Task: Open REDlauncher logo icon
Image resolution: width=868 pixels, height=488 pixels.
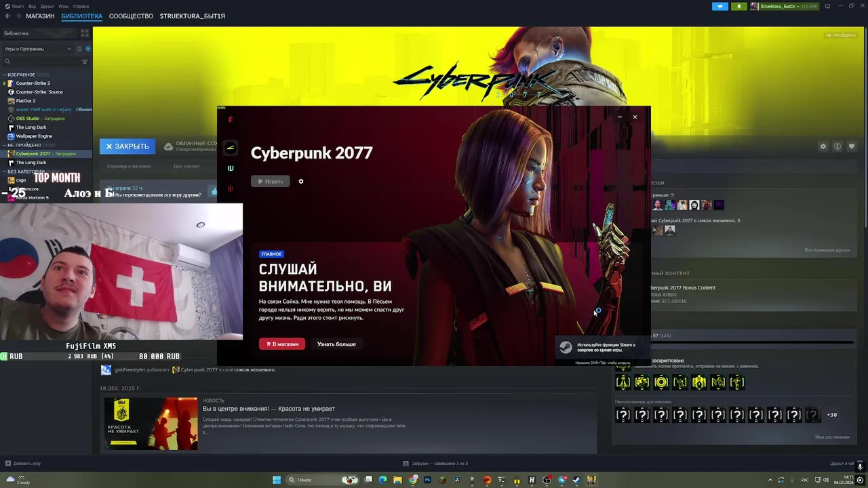Action: [231, 120]
